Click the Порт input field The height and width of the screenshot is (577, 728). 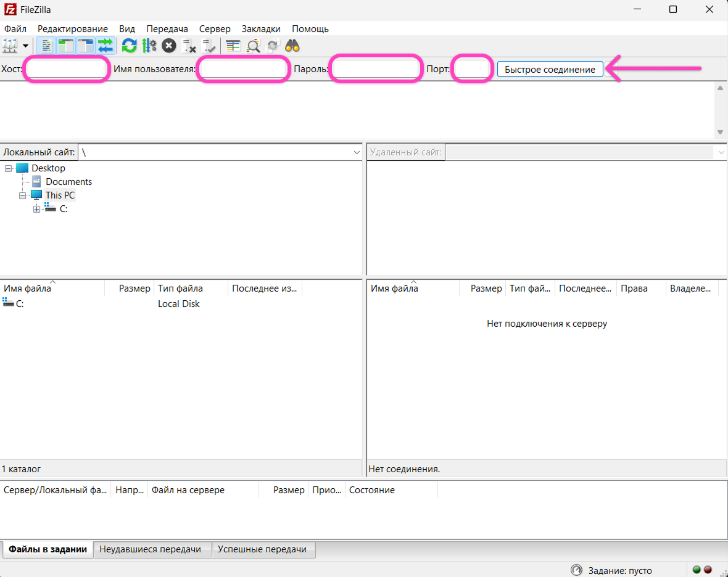coord(472,69)
